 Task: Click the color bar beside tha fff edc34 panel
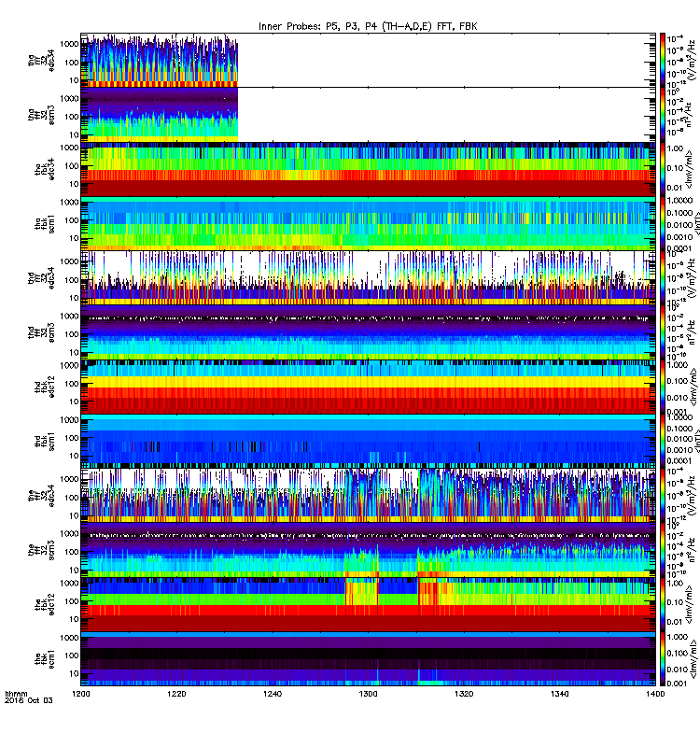(662, 61)
